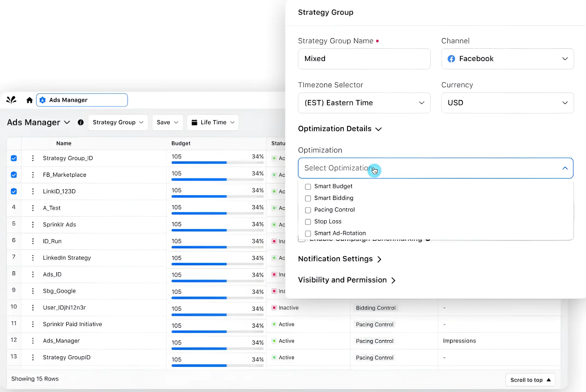Click budget progress bar for Strategy Group_ID
The width and height of the screenshot is (586, 392).
click(x=218, y=162)
